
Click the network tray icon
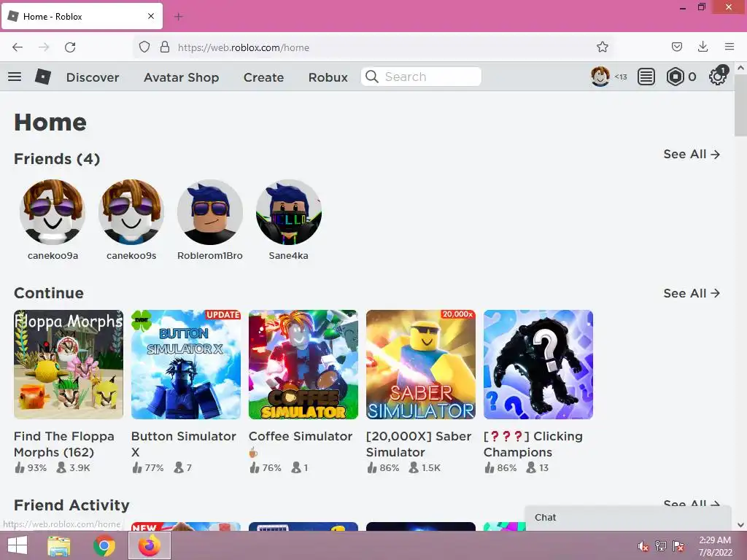pyautogui.click(x=660, y=546)
